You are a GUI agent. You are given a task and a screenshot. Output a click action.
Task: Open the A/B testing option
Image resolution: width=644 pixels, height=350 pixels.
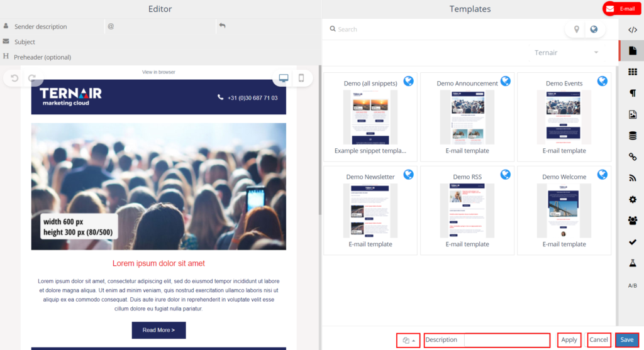coord(633,285)
